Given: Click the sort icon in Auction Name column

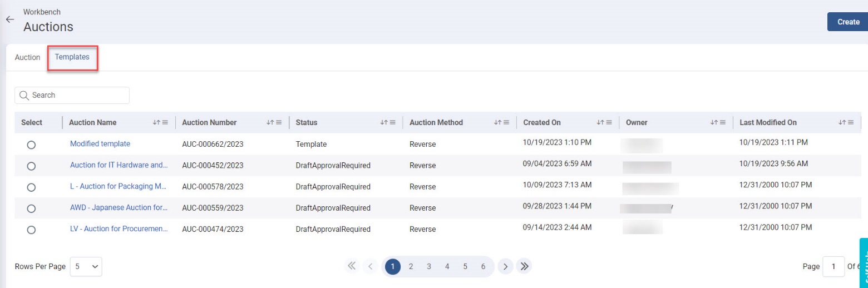Looking at the screenshot, I should click(x=156, y=122).
